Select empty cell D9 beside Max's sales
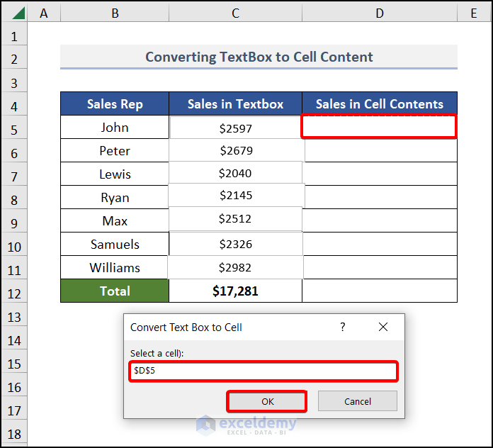The image size is (493, 448). pos(380,220)
